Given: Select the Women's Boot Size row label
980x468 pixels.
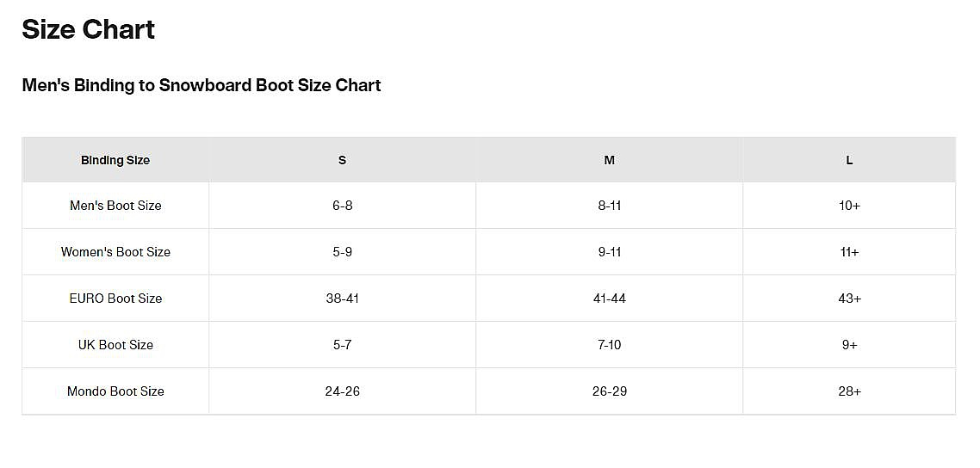Looking at the screenshot, I should (115, 252).
